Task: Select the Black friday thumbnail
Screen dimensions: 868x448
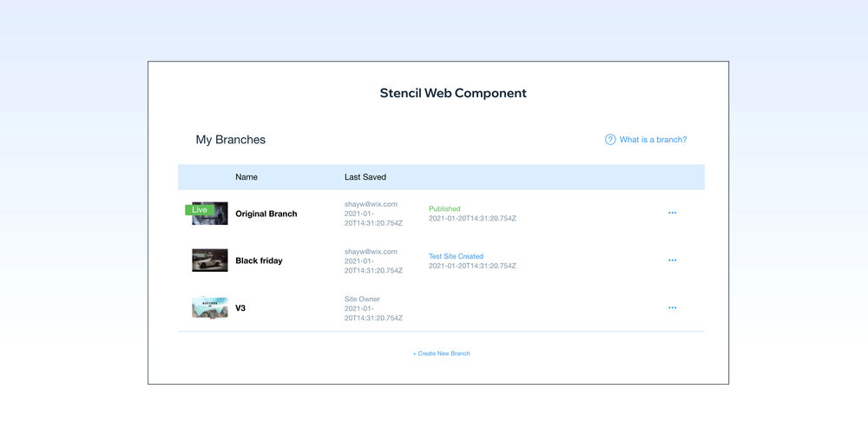Action: pyautogui.click(x=210, y=260)
